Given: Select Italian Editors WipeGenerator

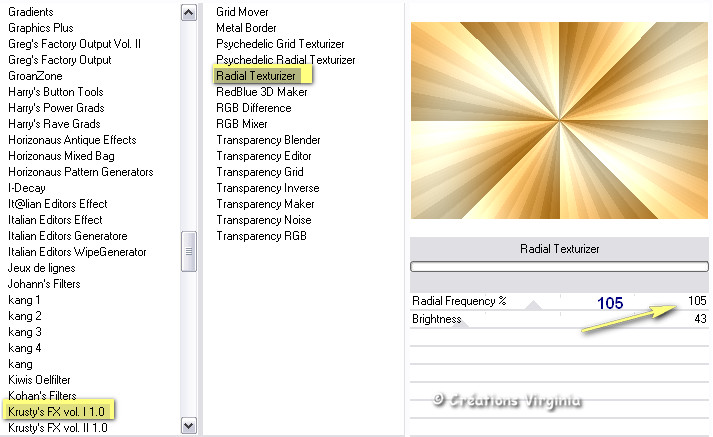Looking at the screenshot, I should (x=77, y=252).
